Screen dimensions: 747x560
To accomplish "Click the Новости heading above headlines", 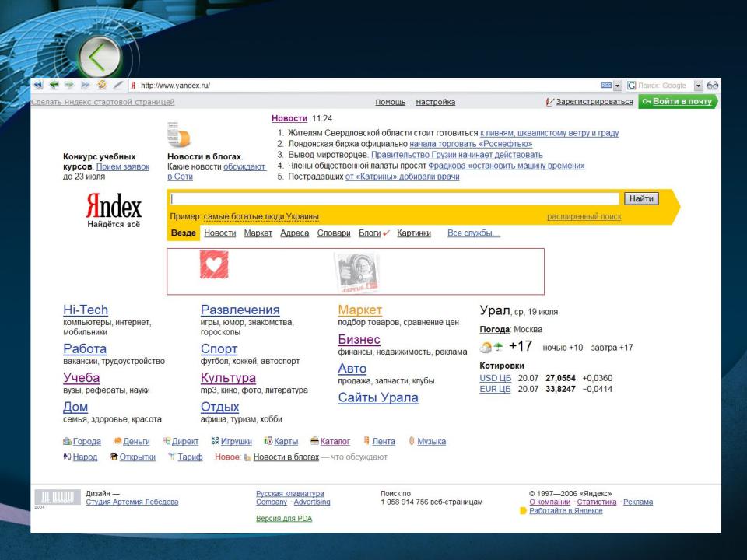I will coord(289,118).
